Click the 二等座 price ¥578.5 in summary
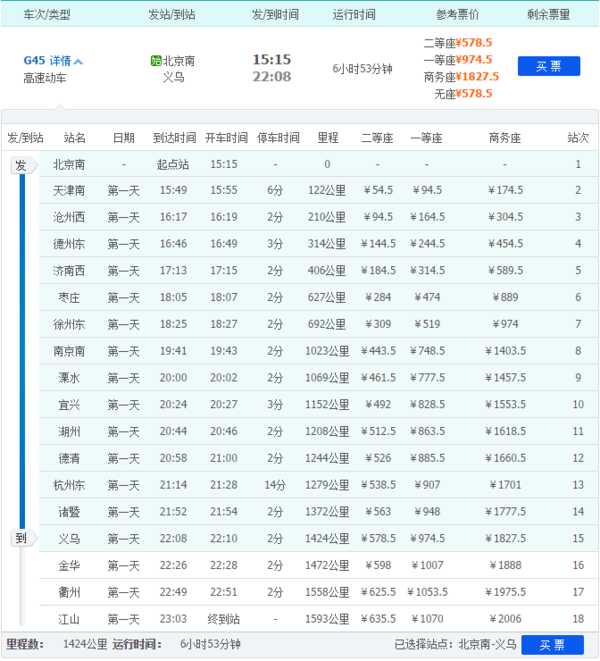 [473, 44]
